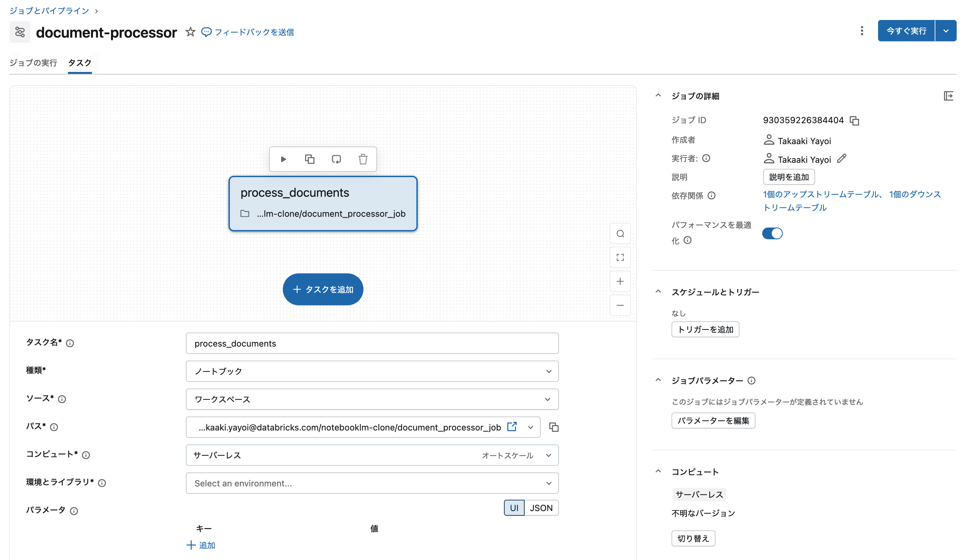
Task: Click the clone task icon above process_documents
Action: 310,159
